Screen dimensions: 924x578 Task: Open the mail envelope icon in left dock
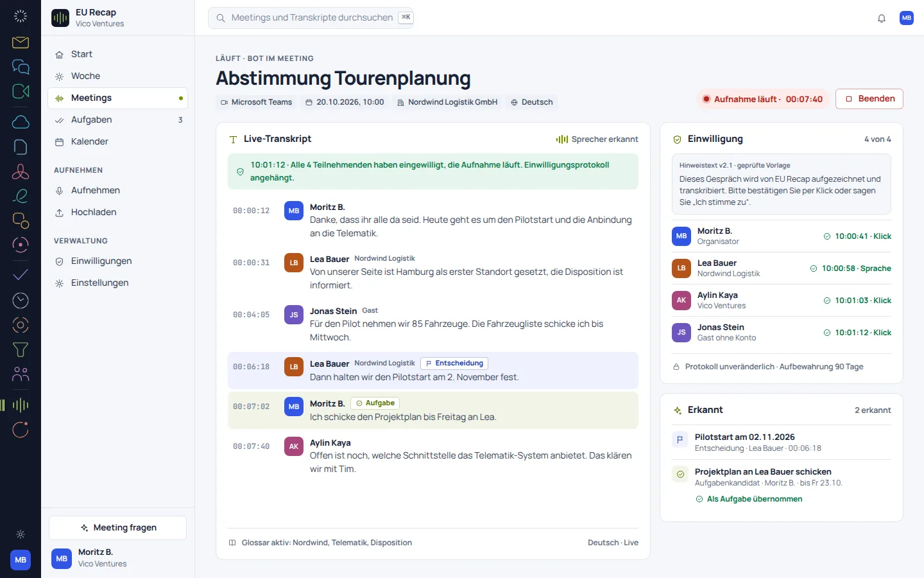(x=21, y=42)
